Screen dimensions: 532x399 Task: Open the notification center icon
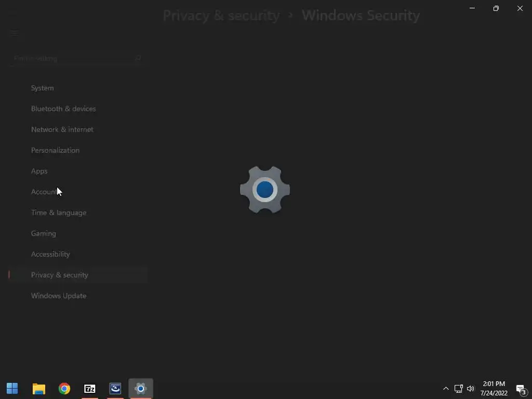pyautogui.click(x=521, y=389)
